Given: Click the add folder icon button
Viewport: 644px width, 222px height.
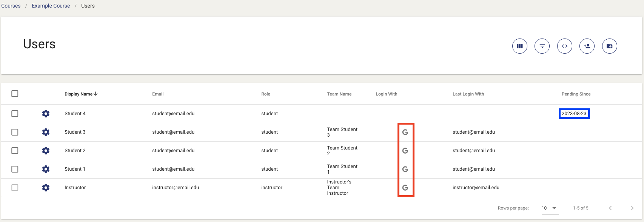Looking at the screenshot, I should tap(610, 46).
